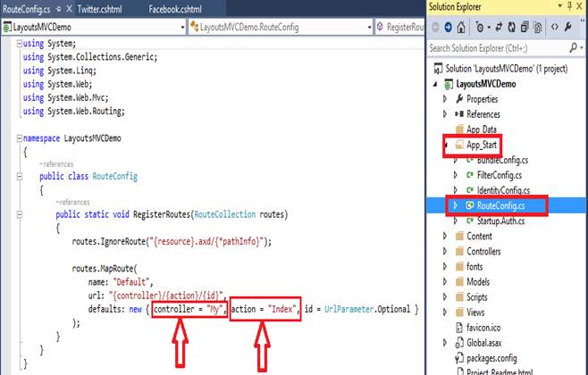Expand the FilterConfig.cs node

pyautogui.click(x=455, y=175)
